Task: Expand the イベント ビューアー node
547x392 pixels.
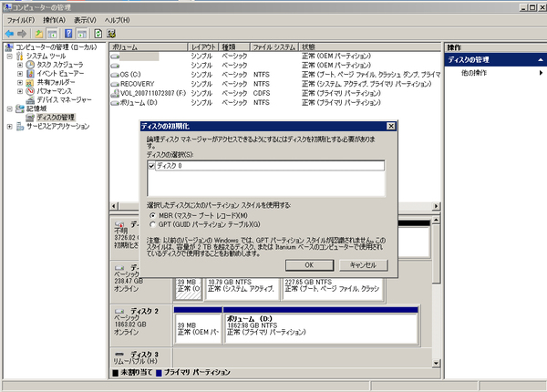Action: point(20,74)
